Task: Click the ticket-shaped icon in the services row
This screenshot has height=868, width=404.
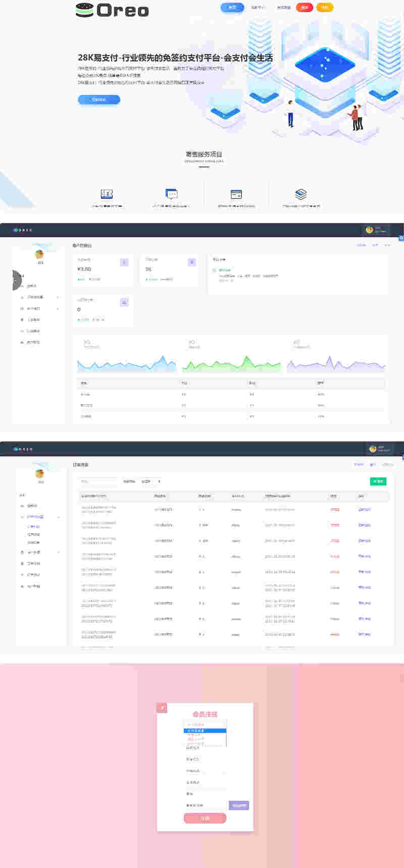Action: pos(107,194)
